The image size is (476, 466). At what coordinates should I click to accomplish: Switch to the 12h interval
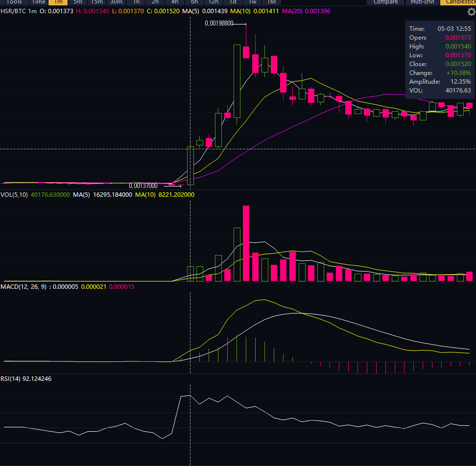coord(214,2)
